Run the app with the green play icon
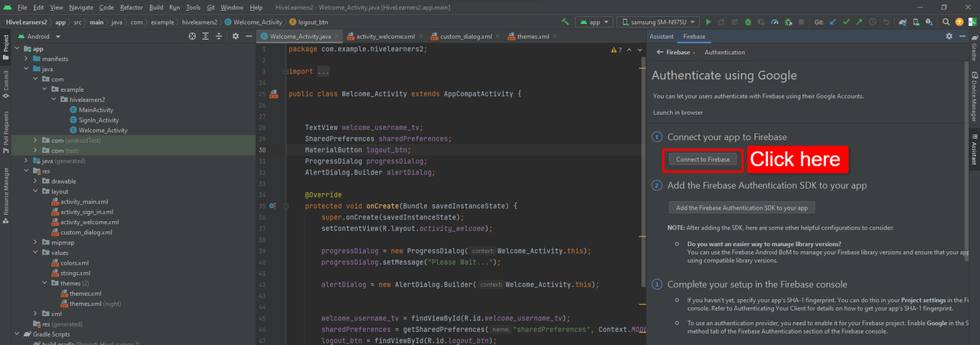Viewport: 980px width, 345px height. click(709, 22)
